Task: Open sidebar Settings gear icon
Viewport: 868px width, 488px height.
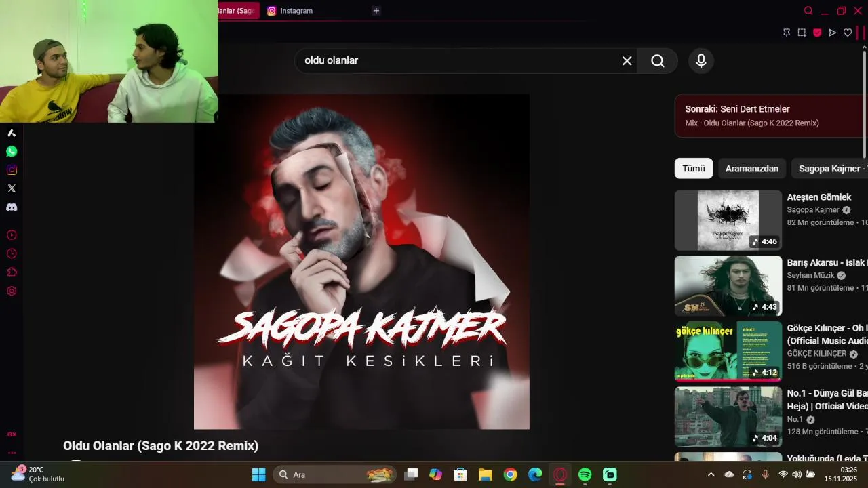Action: coord(12,291)
